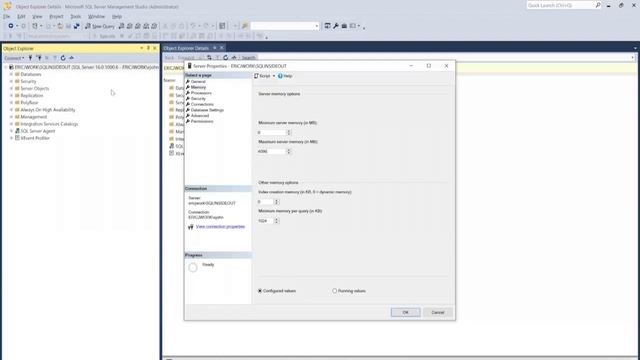Viewport: 640px width, 360px height.
Task: Select the Configured values radio button
Action: point(260,291)
